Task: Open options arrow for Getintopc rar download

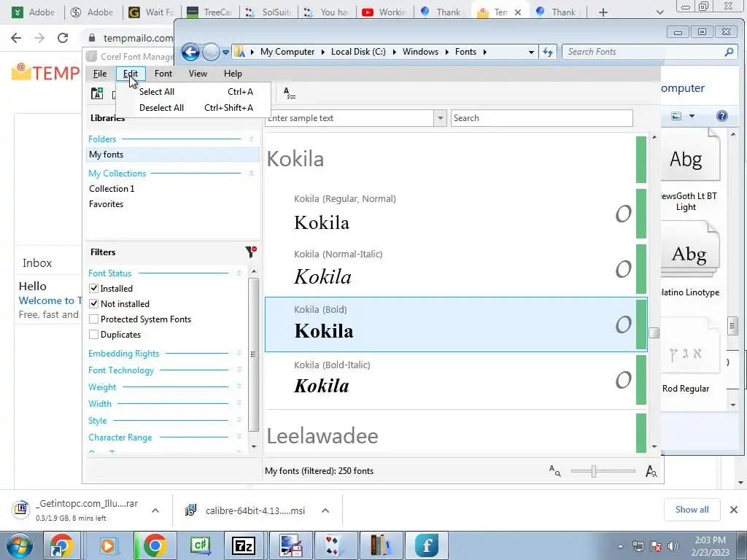Action: coord(155,510)
